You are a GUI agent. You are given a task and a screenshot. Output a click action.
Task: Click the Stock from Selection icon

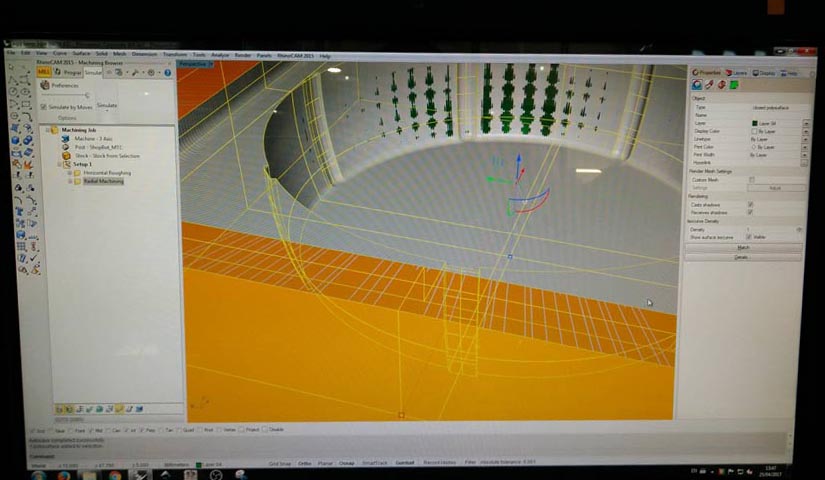pyautogui.click(x=66, y=155)
